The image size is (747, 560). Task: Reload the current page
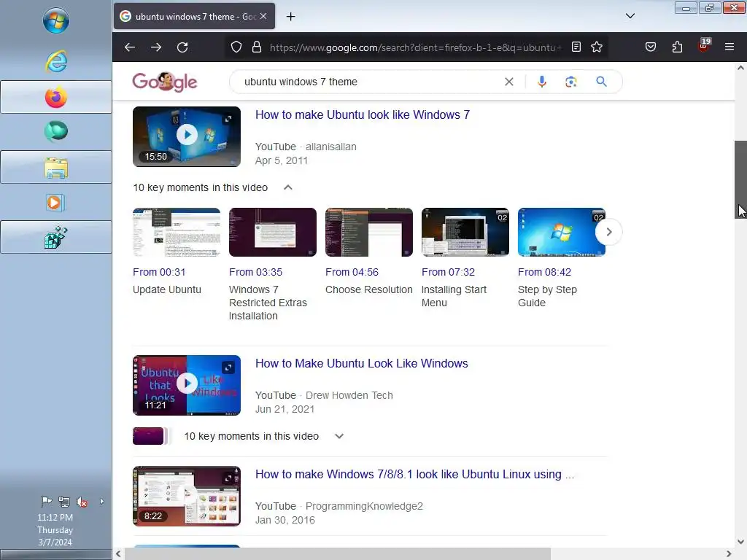[x=182, y=47]
